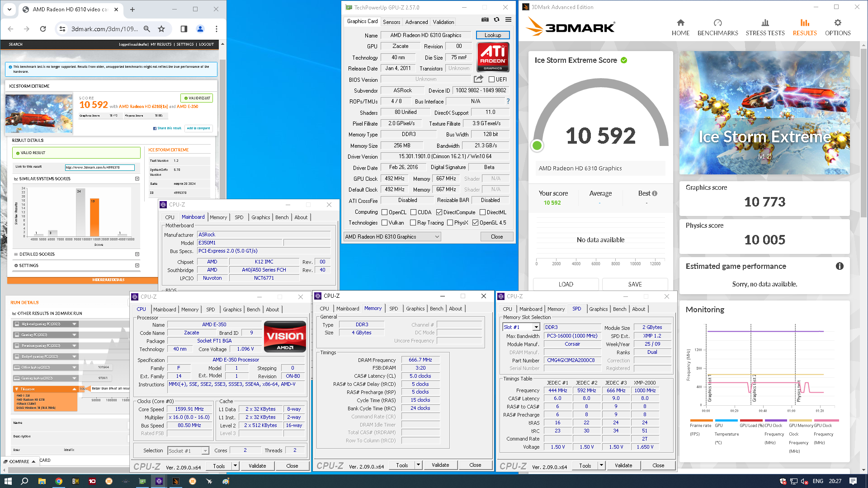This screenshot has height=488, width=868.
Task: Toggle the UEFI checkbox in GPU-Z
Action: (x=491, y=80)
